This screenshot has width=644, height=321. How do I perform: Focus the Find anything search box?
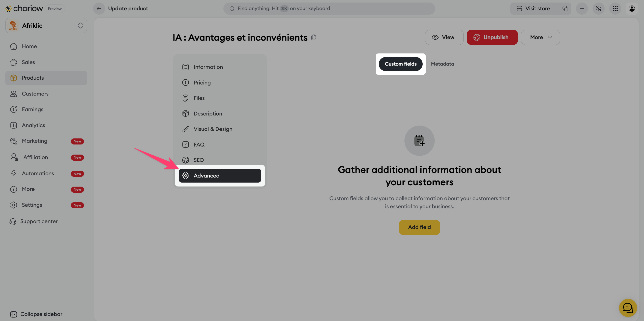[x=329, y=9]
